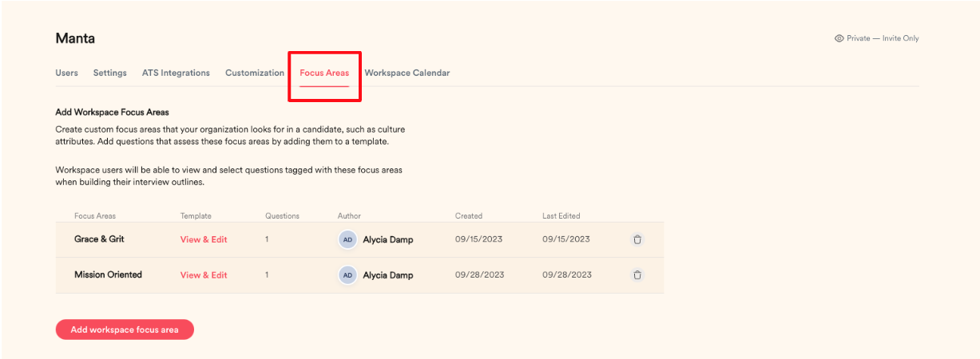Click the Last Edited column header
The image size is (980, 359).
tap(561, 215)
